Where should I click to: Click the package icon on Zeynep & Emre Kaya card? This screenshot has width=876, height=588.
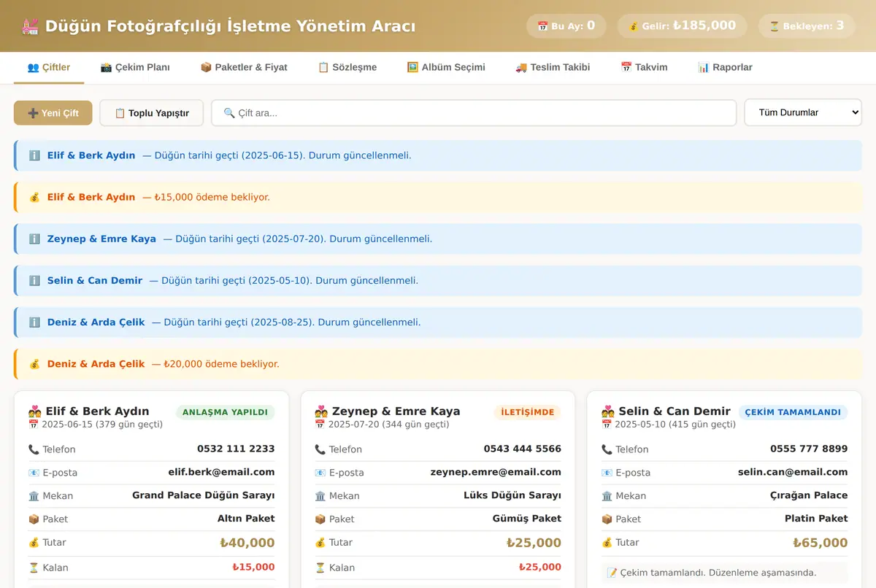click(320, 519)
